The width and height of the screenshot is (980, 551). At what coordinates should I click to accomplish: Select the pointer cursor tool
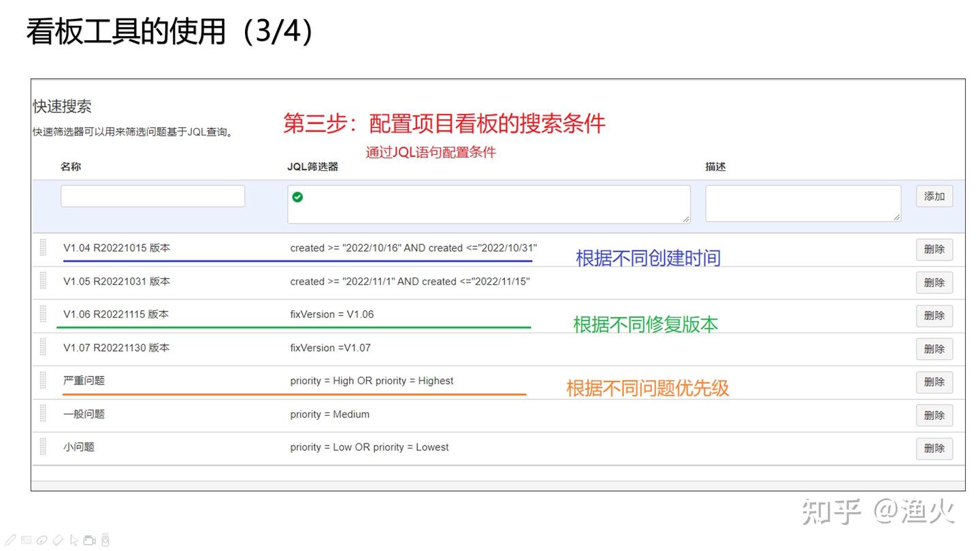coord(74,541)
